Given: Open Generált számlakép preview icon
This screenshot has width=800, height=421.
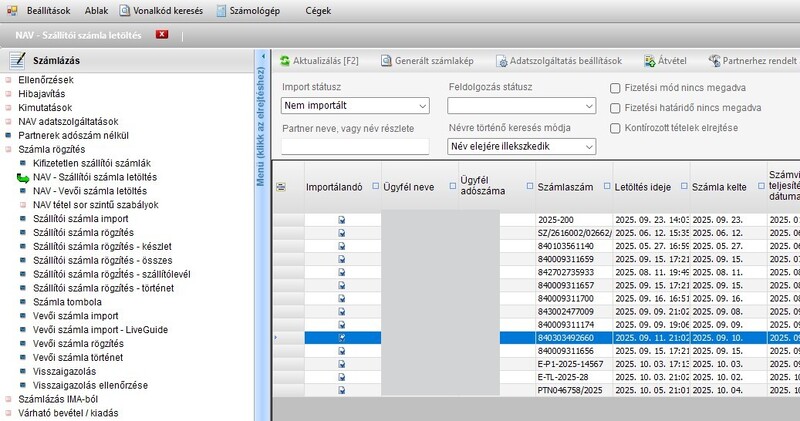Looking at the screenshot, I should click(386, 61).
